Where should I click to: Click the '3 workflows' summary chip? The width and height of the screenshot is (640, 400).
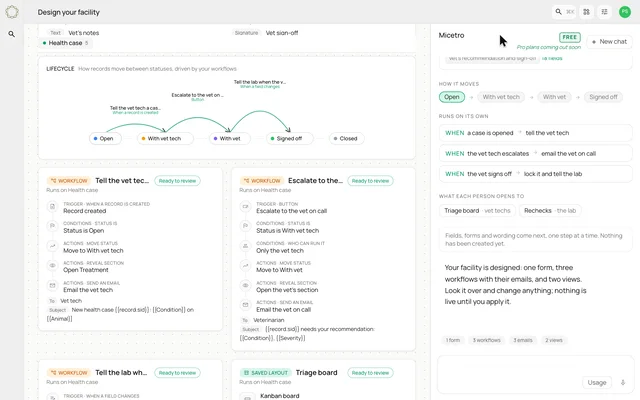point(487,340)
